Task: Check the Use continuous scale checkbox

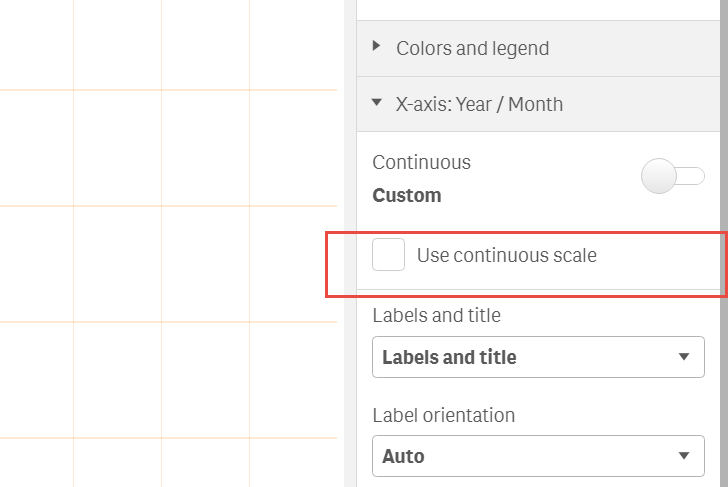Action: click(388, 255)
